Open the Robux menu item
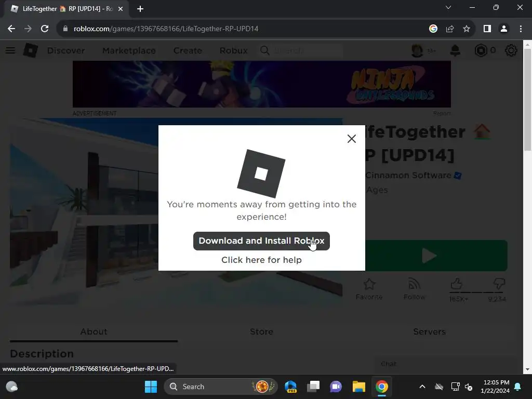The height and width of the screenshot is (399, 532). point(233,50)
